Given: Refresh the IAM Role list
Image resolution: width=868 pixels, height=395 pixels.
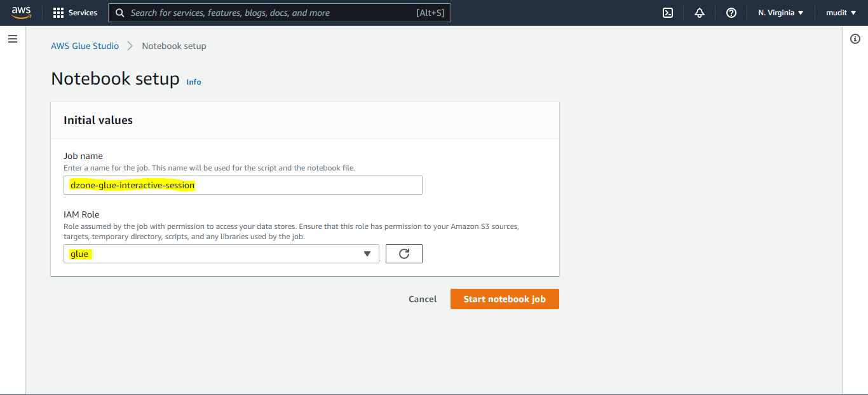Looking at the screenshot, I should [404, 254].
